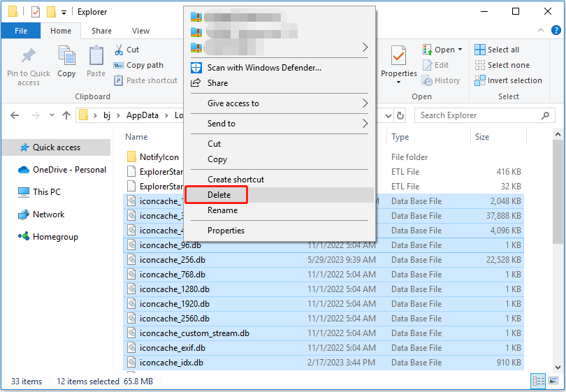The width and height of the screenshot is (566, 392).
Task: Click the This PC monitor icon
Action: [x=24, y=192]
